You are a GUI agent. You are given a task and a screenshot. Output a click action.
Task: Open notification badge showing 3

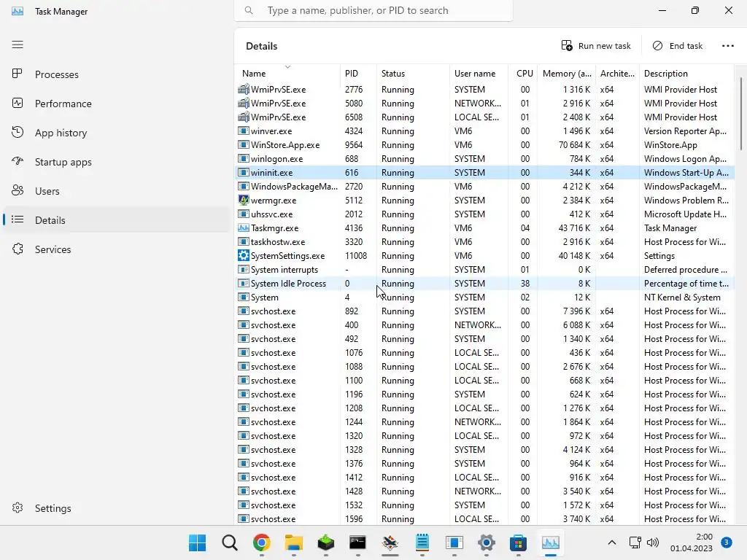click(x=727, y=542)
